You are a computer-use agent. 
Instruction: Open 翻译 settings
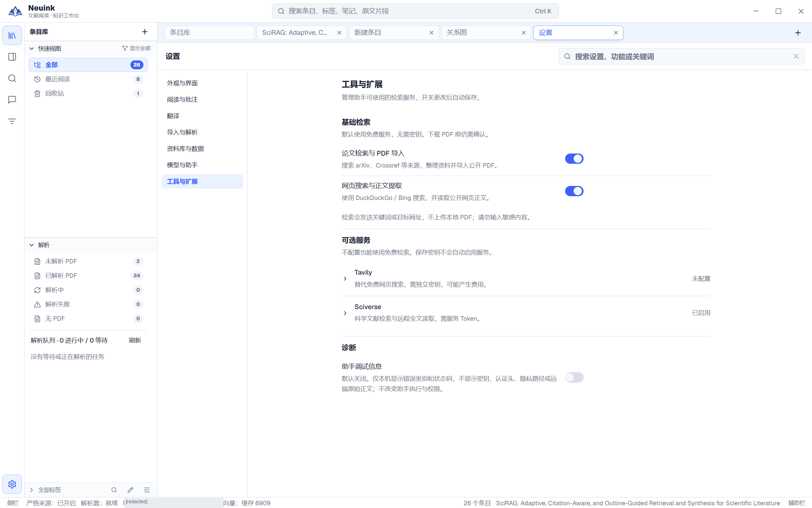(202, 116)
